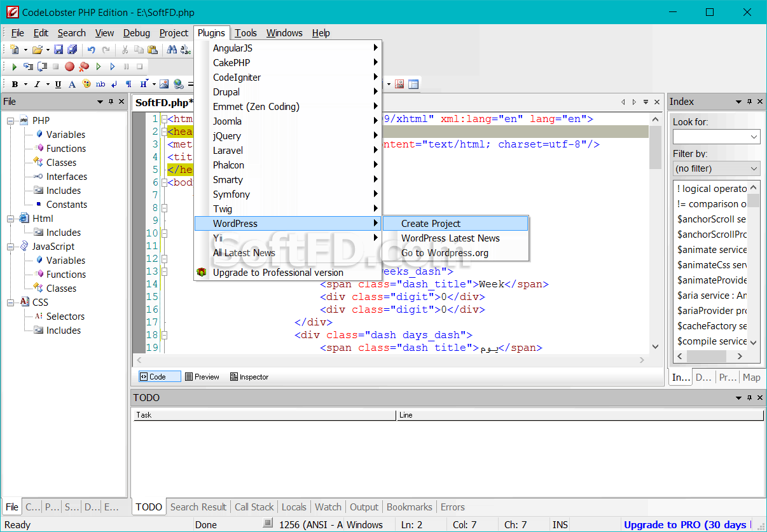Collapse the Html tree node

click(x=11, y=219)
